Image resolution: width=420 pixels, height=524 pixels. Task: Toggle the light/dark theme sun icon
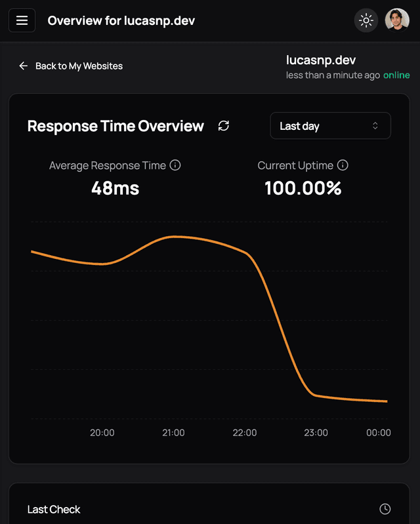point(366,20)
